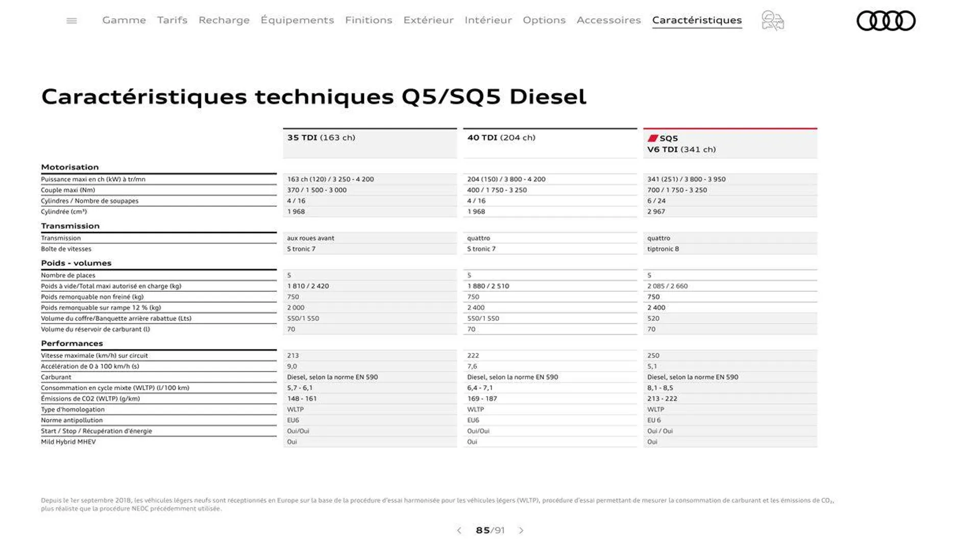Screen dimensions: 980x551
Task: Open the Tarifs tab
Action: tap(172, 20)
